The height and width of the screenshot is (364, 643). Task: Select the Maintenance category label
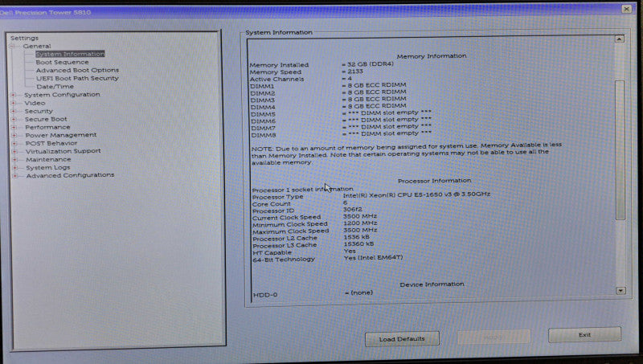(x=48, y=159)
